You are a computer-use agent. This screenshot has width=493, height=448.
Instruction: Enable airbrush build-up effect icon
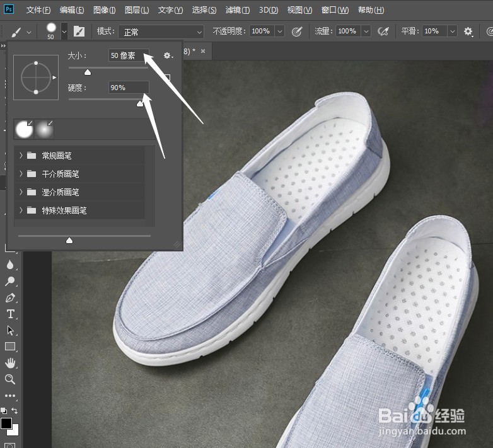tap(383, 32)
